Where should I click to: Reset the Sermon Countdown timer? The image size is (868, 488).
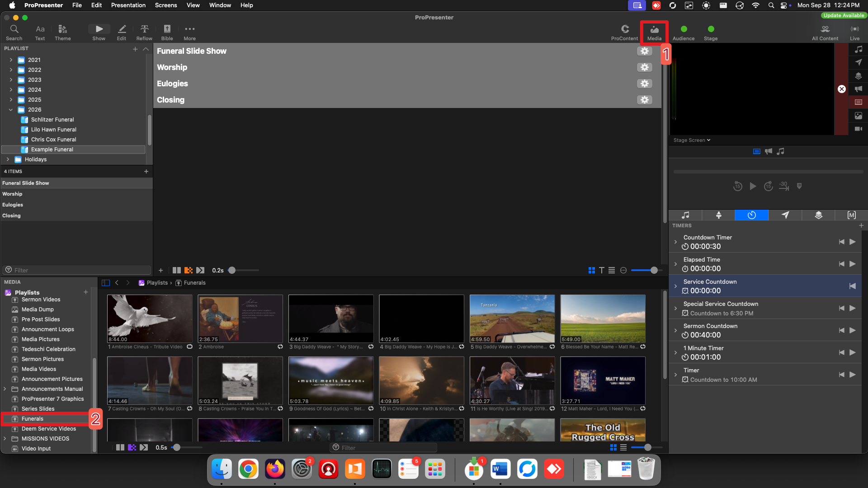coord(841,330)
